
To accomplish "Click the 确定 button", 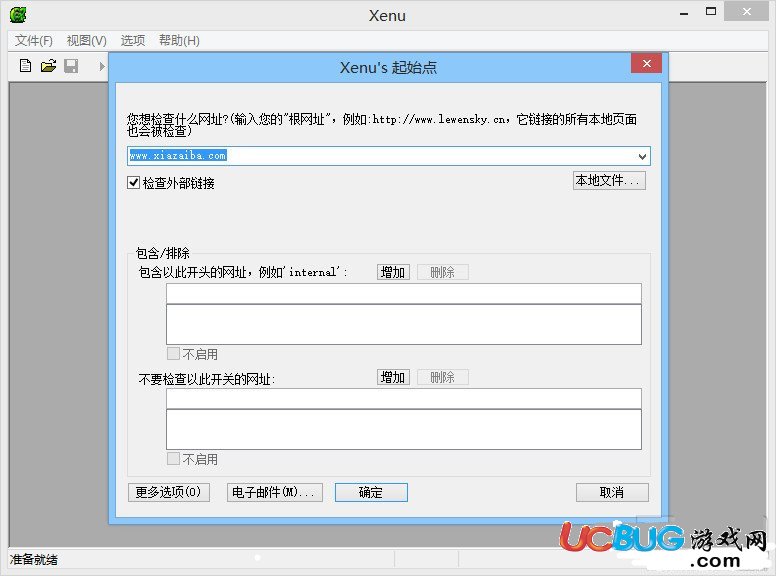I will click(371, 492).
